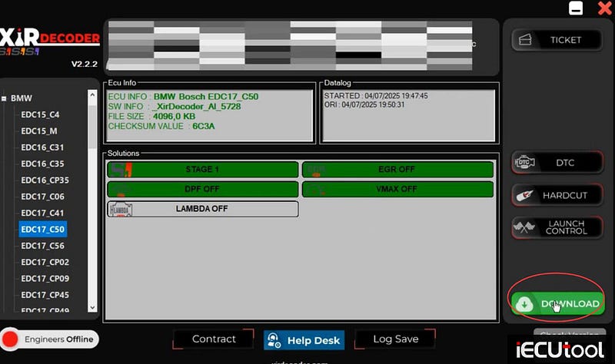The width and height of the screenshot is (615, 364).
Task: Open the Hardcut option
Action: (557, 195)
